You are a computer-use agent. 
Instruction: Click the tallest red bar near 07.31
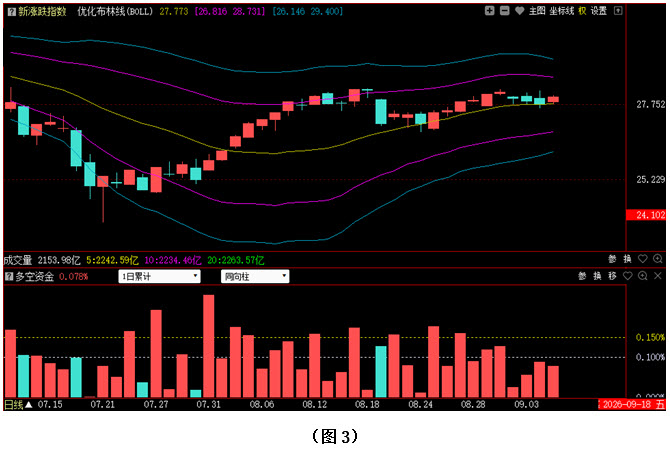point(209,346)
